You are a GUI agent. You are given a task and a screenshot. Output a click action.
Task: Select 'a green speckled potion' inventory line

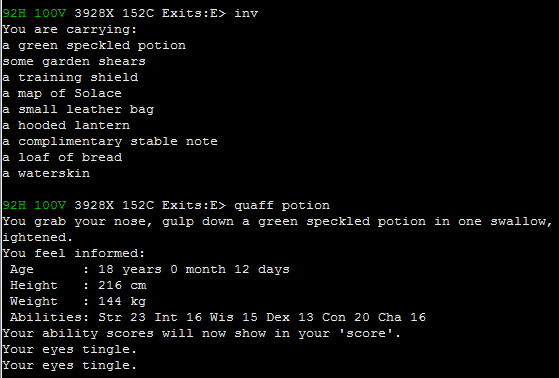[94, 46]
